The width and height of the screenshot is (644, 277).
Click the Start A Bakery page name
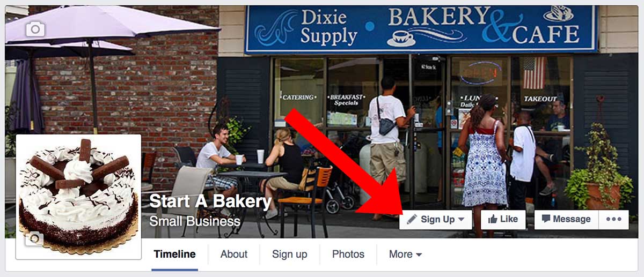click(x=210, y=201)
